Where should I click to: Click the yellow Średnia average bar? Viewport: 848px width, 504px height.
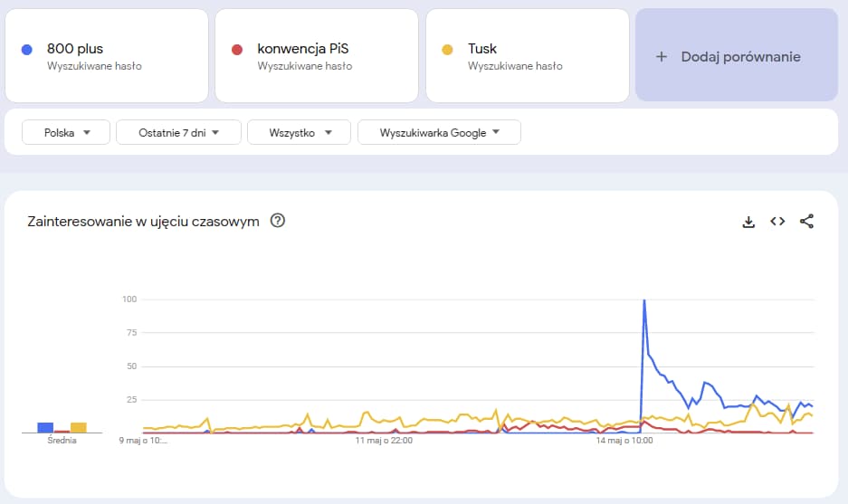[79, 428]
